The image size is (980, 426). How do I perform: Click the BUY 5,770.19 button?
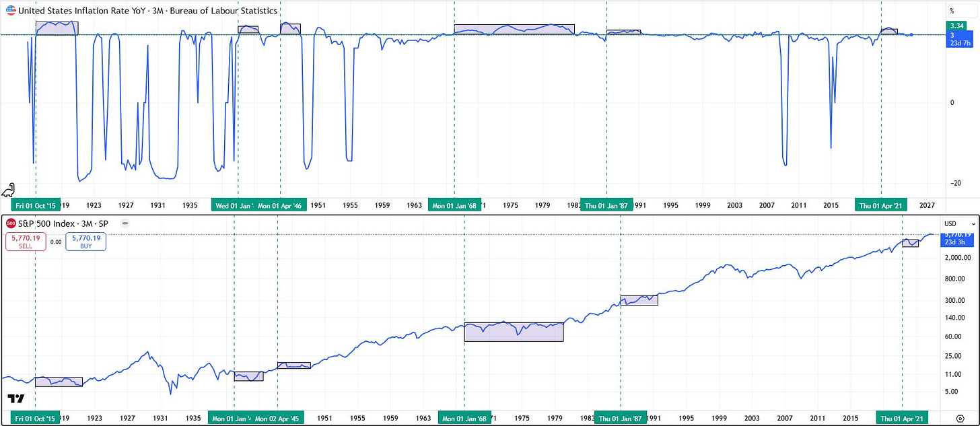tap(85, 242)
